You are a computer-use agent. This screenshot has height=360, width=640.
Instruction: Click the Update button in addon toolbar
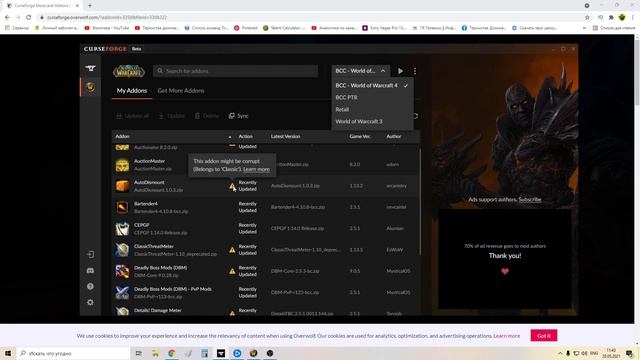pos(172,116)
